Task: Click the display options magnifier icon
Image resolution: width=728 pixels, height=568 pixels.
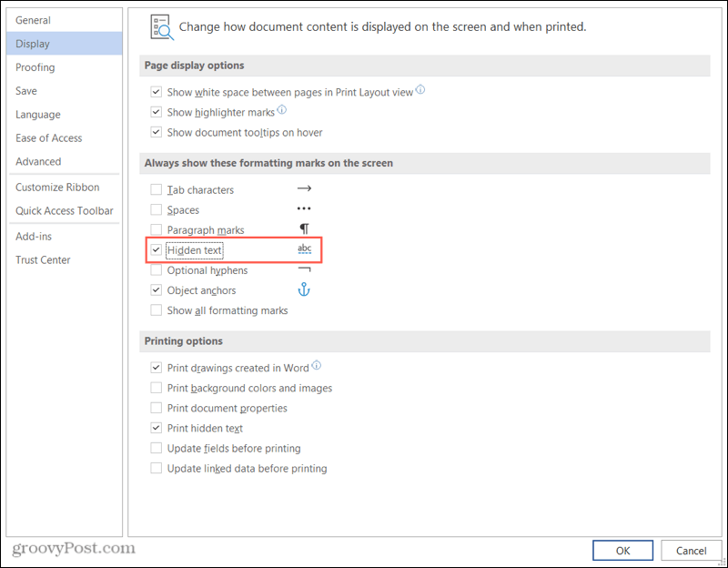Action: (162, 27)
